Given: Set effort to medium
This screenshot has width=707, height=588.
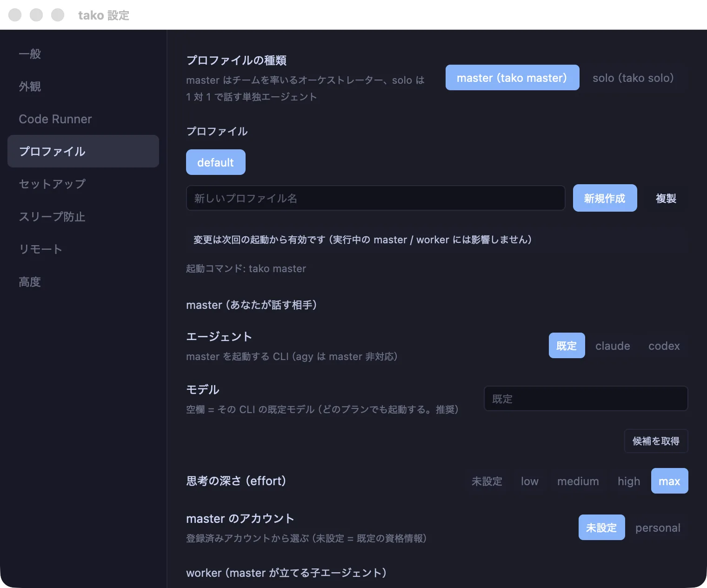Looking at the screenshot, I should point(578,481).
